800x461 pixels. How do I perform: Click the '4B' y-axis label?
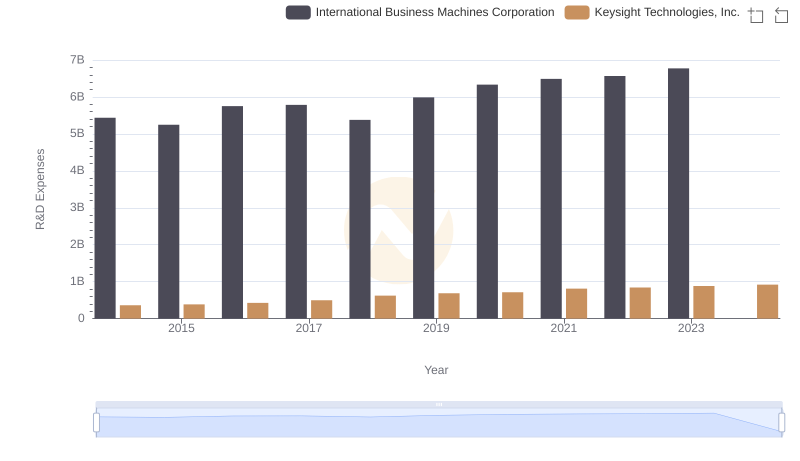(x=77, y=170)
